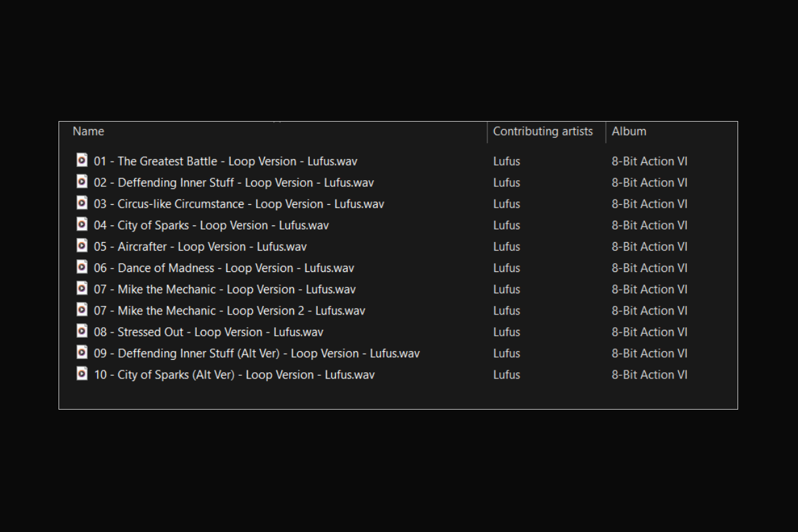
Task: Click 8-Bit Action VI album cell for track 05
Action: [x=650, y=246]
